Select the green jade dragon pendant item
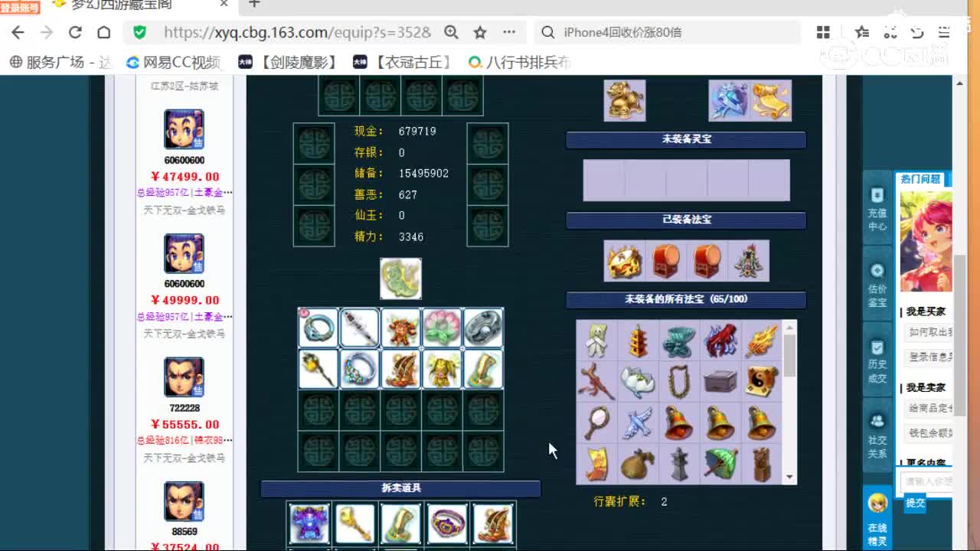Viewport: 980px width, 551px height. click(400, 278)
